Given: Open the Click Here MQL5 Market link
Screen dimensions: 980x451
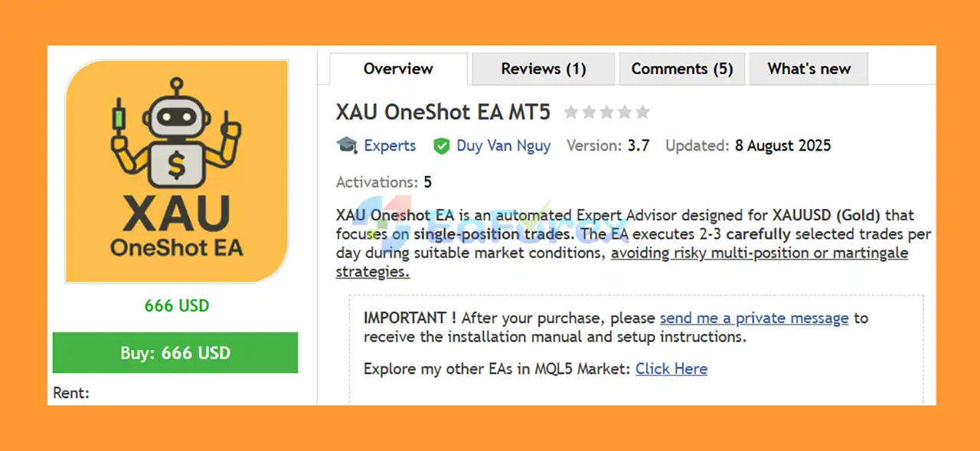Looking at the screenshot, I should (671, 369).
